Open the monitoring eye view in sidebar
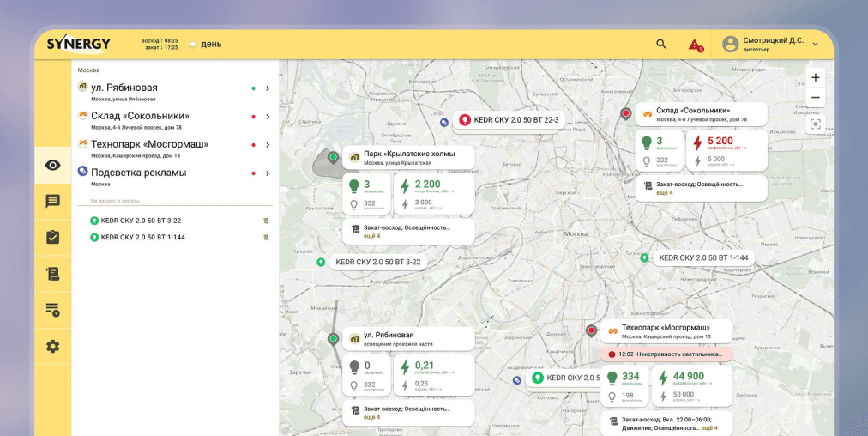This screenshot has height=436, width=868. point(52,165)
